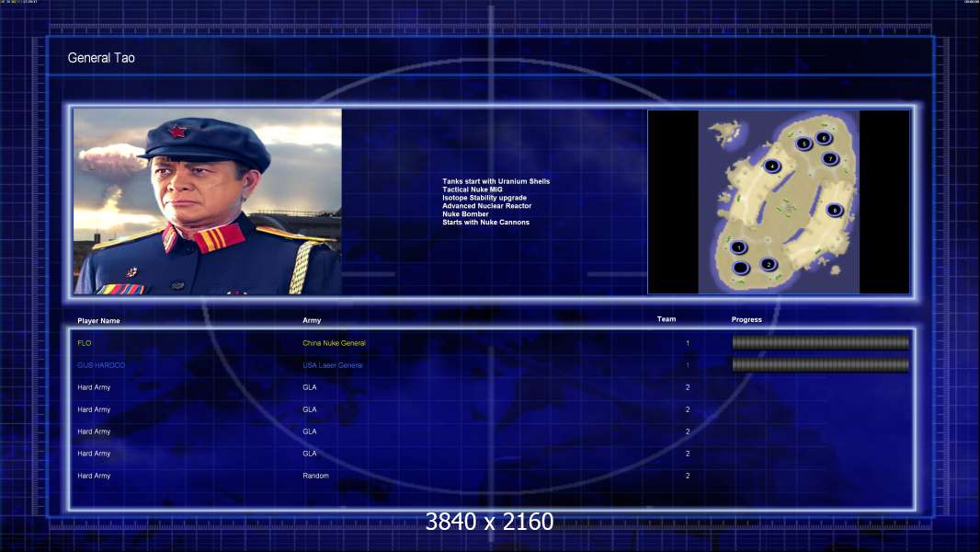Click the "Isotope Stability upgrade" line
This screenshot has height=552, width=980.
[x=484, y=198]
